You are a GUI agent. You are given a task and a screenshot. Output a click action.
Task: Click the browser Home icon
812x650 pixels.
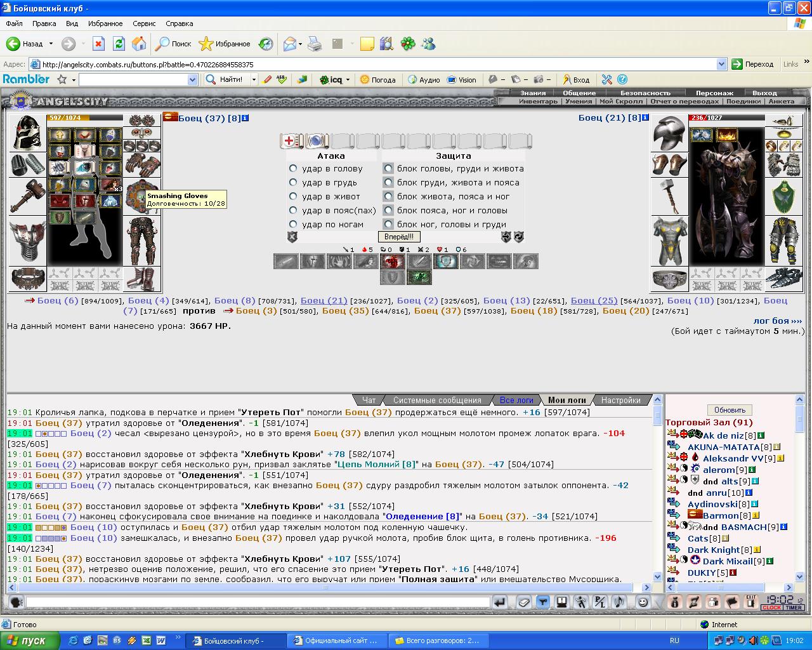coord(139,44)
